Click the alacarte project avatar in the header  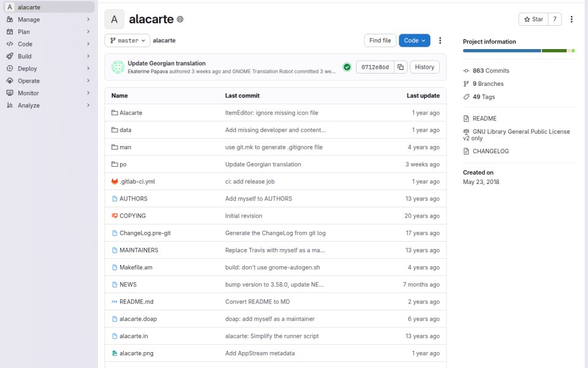(x=115, y=19)
